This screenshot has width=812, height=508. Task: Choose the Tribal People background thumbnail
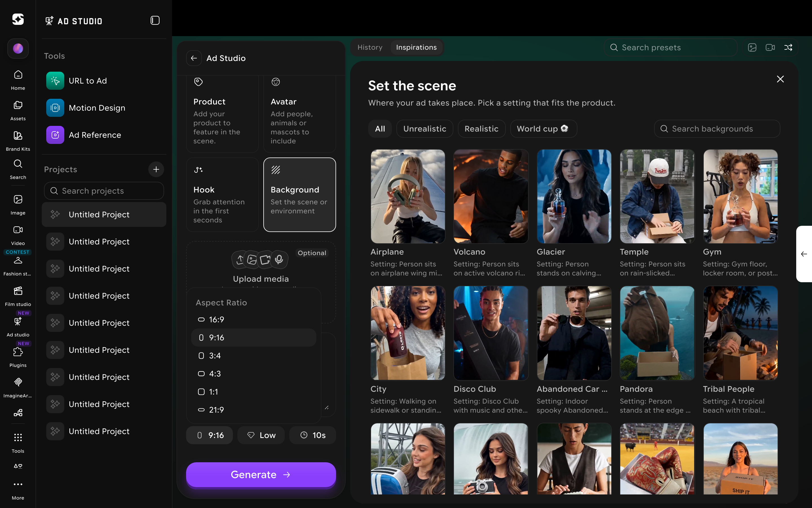pyautogui.click(x=740, y=333)
